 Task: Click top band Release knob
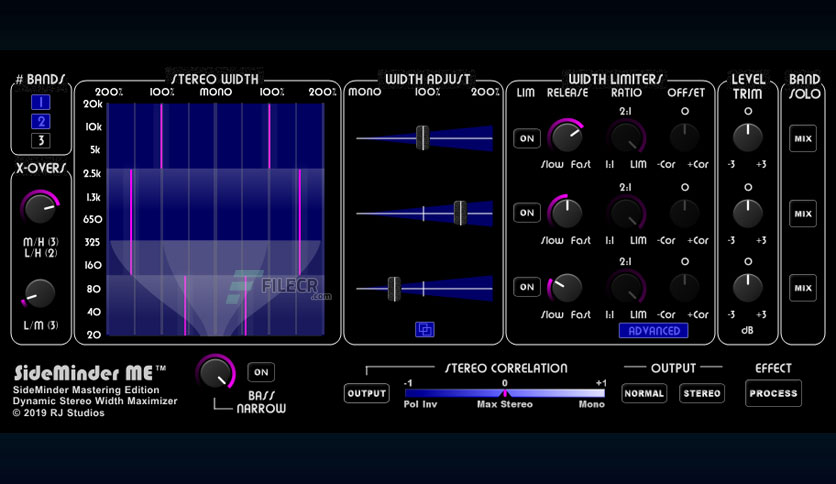coord(566,136)
